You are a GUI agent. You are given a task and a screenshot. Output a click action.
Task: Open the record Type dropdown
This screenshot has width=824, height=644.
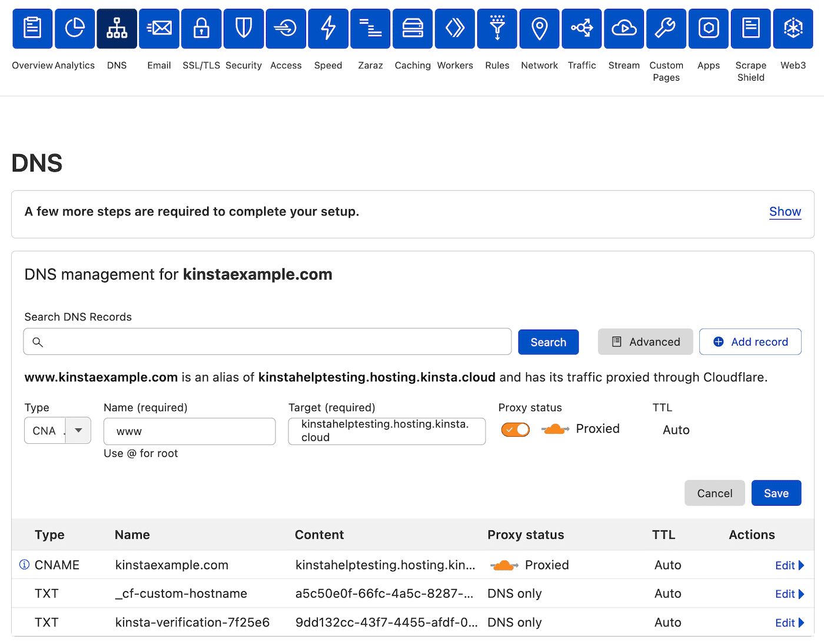[78, 430]
